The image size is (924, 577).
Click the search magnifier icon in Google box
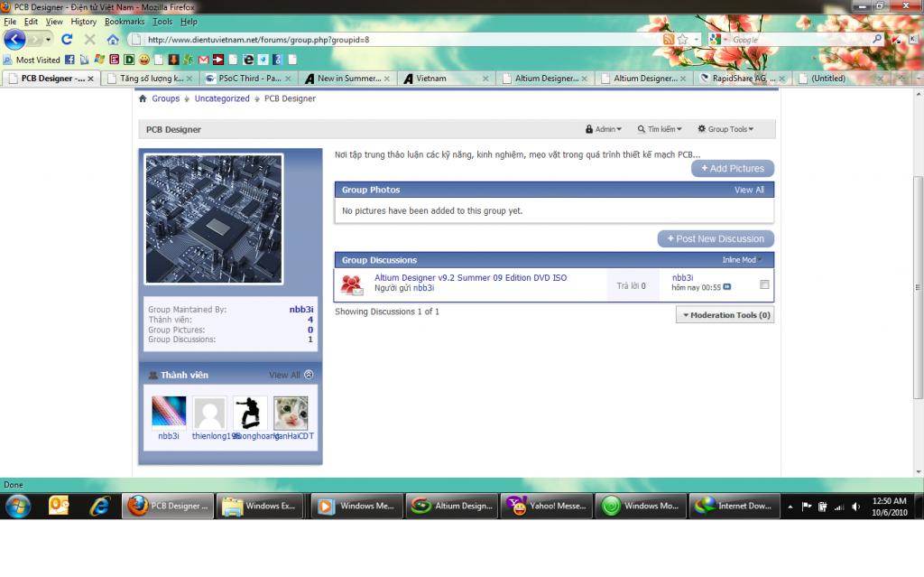[877, 40]
